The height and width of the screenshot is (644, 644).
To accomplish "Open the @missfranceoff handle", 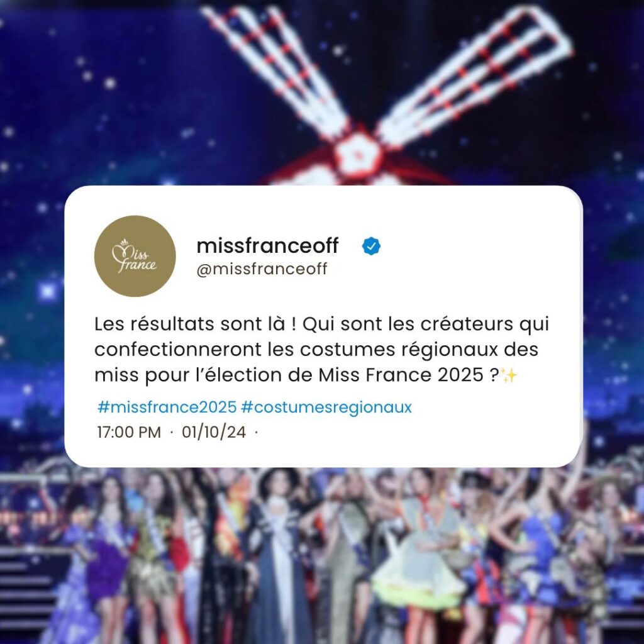I will tap(262, 269).
